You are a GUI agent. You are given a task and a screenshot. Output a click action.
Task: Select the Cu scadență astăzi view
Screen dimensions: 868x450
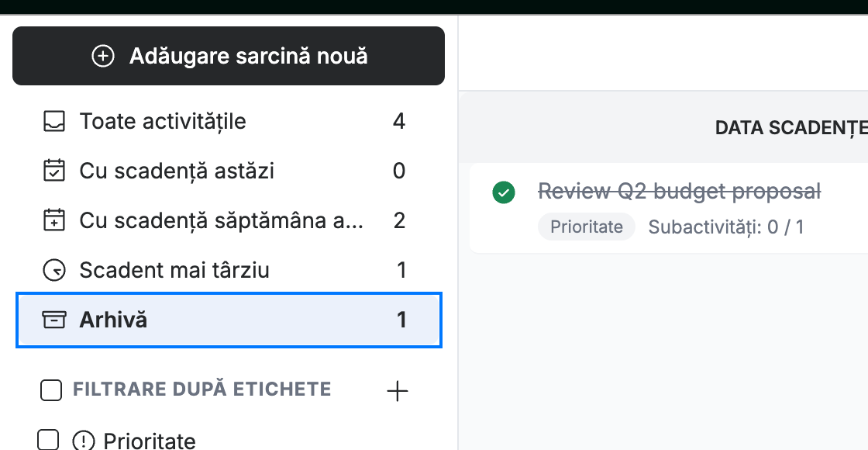pos(229,171)
